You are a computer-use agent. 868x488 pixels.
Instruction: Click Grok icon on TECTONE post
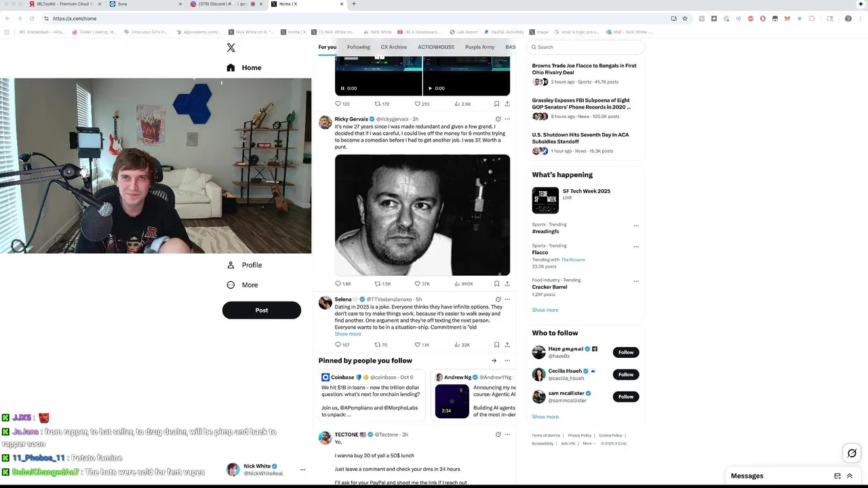tap(498, 434)
